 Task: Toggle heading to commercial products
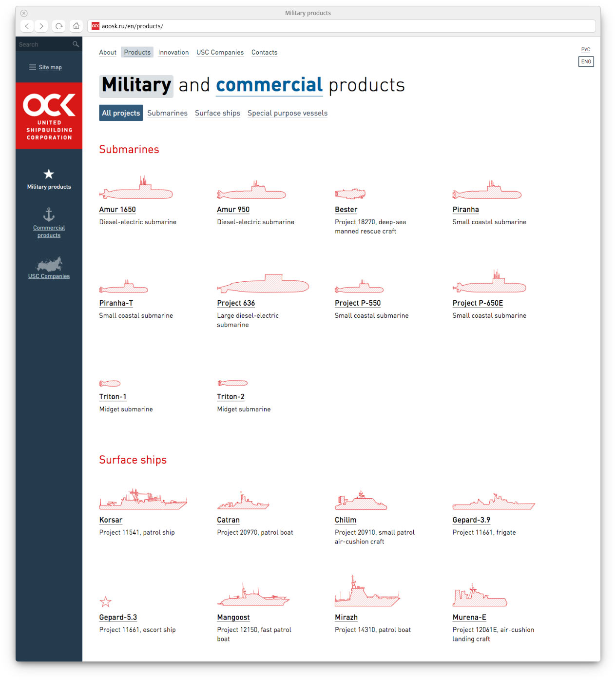click(x=269, y=85)
